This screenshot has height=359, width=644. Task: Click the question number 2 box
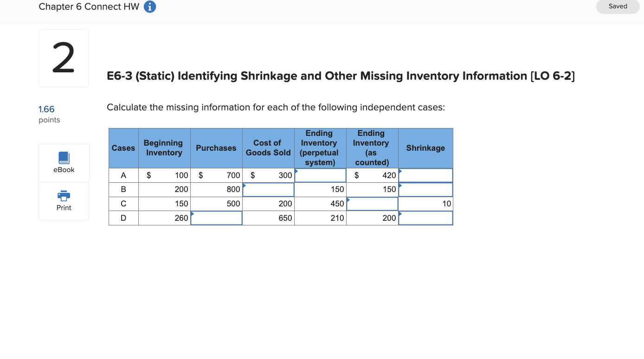point(64,58)
